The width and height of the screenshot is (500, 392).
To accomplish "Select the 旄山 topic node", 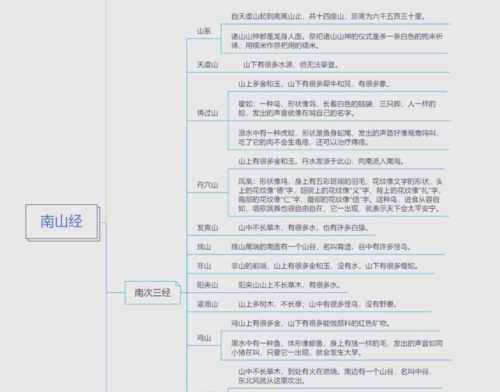I will (x=204, y=247).
